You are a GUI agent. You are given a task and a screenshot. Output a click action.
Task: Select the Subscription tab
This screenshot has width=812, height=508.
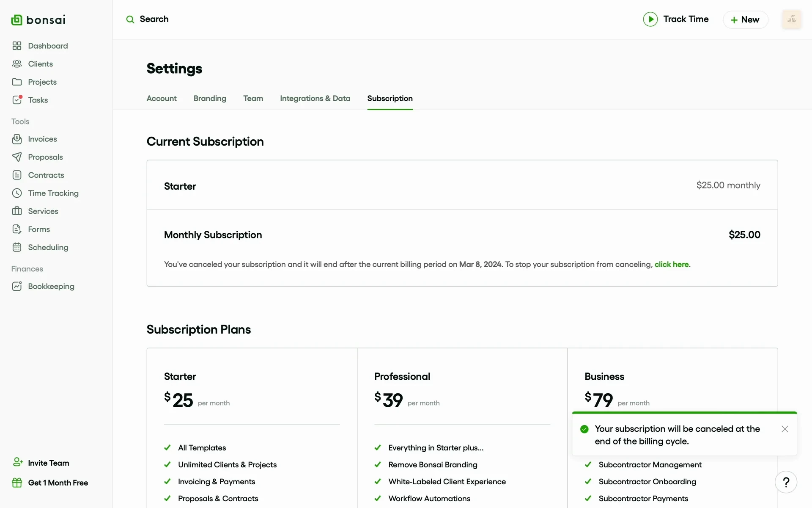pos(390,98)
